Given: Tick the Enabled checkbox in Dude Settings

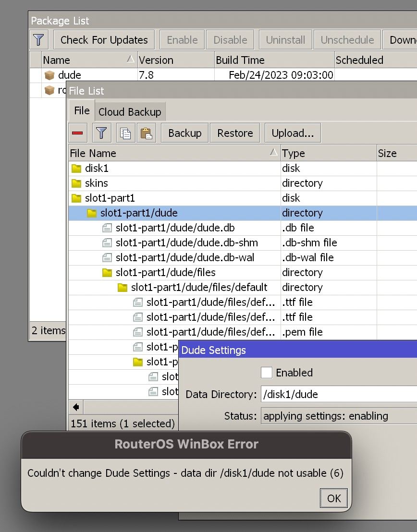Looking at the screenshot, I should 267,373.
